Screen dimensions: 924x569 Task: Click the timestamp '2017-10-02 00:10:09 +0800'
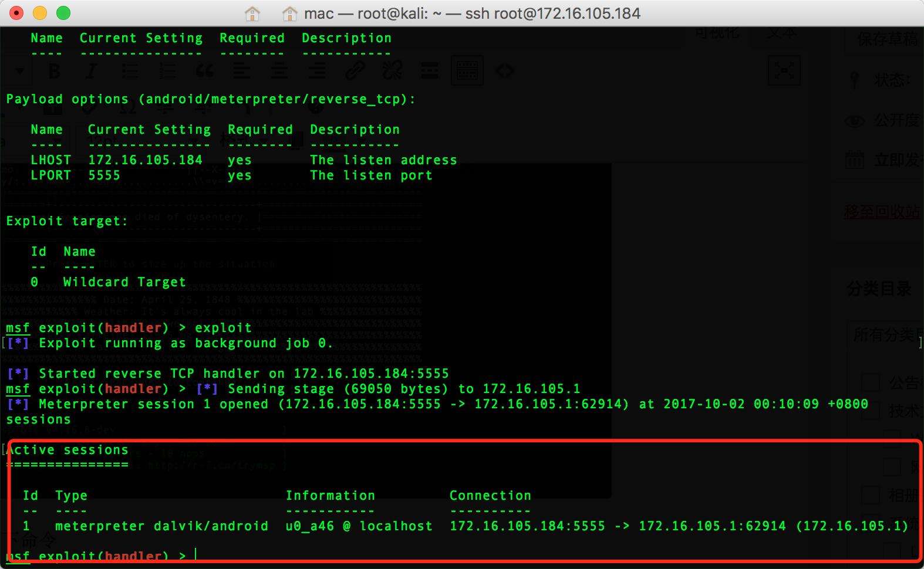click(x=765, y=404)
